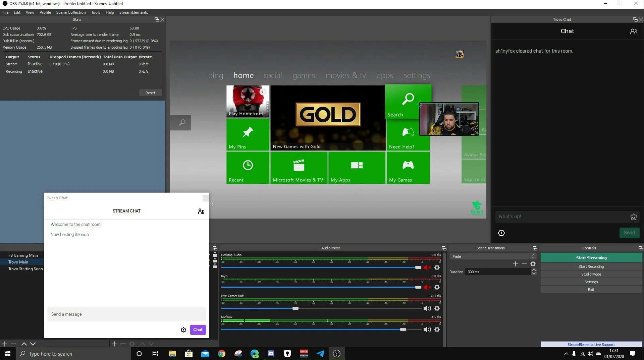
Task: Open the Scene Collection menu
Action: click(x=71, y=12)
